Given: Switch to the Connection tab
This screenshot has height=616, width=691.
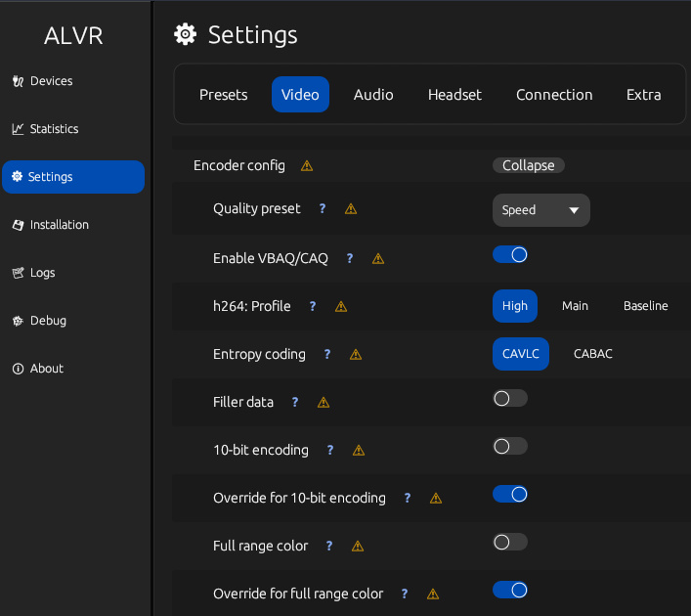Looking at the screenshot, I should [554, 95].
